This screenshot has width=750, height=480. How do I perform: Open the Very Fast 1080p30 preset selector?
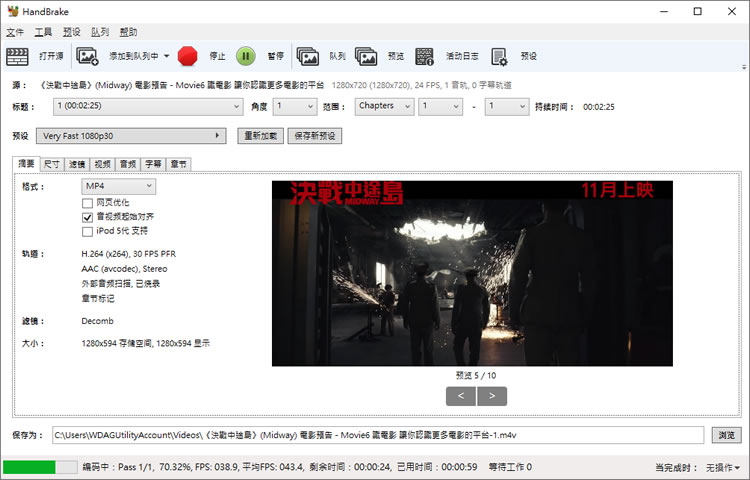pyautogui.click(x=131, y=136)
